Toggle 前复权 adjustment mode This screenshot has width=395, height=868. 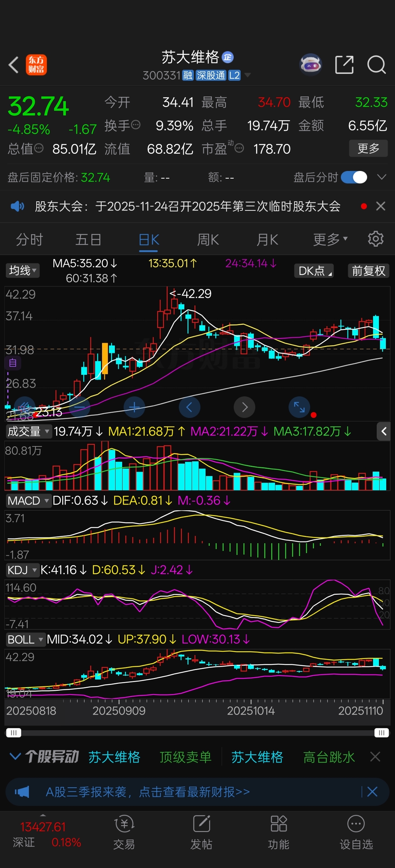coord(369,271)
